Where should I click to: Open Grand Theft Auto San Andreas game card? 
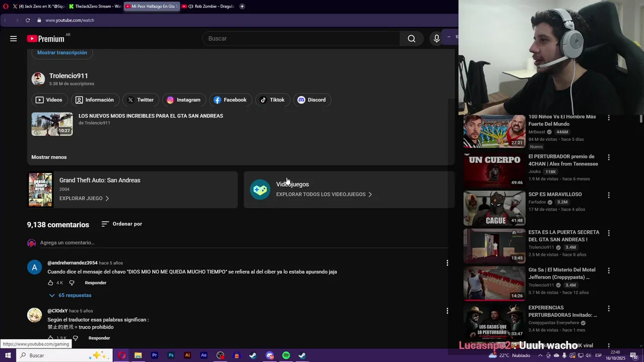click(x=132, y=190)
